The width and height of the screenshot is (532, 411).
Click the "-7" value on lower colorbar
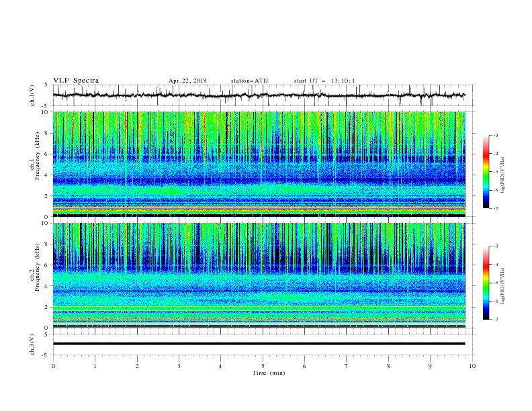click(x=496, y=320)
